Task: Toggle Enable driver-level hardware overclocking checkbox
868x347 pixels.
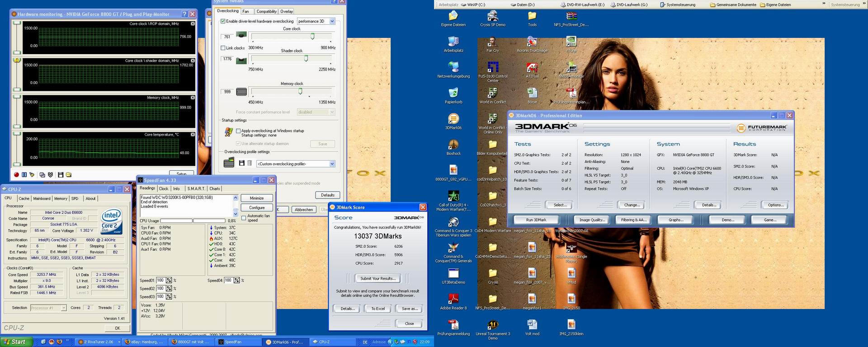Action: coord(223,21)
